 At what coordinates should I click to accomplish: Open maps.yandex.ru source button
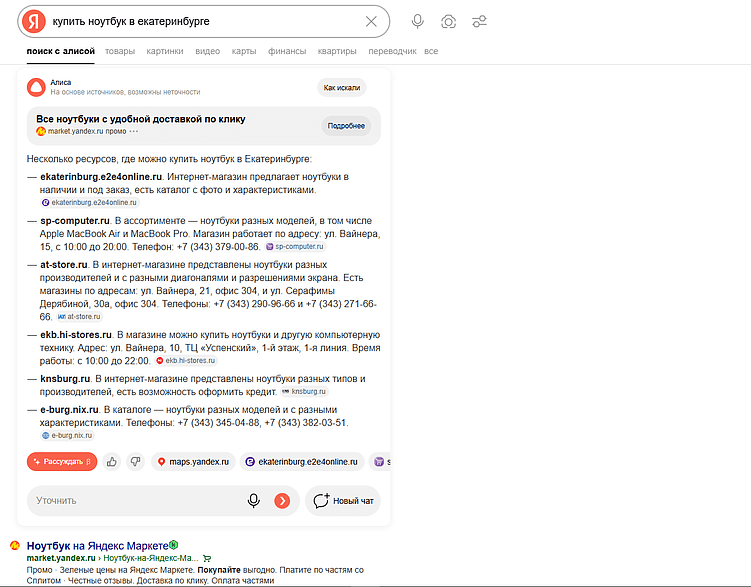pyautogui.click(x=193, y=462)
